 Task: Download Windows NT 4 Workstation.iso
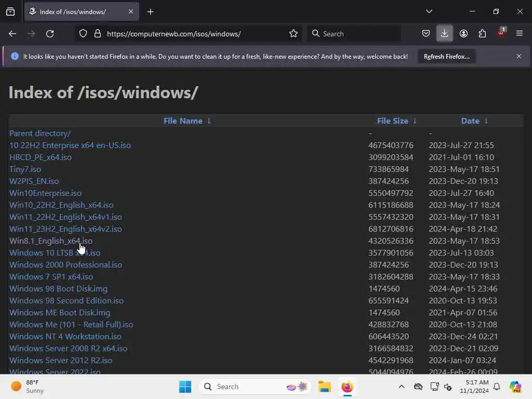(x=65, y=336)
